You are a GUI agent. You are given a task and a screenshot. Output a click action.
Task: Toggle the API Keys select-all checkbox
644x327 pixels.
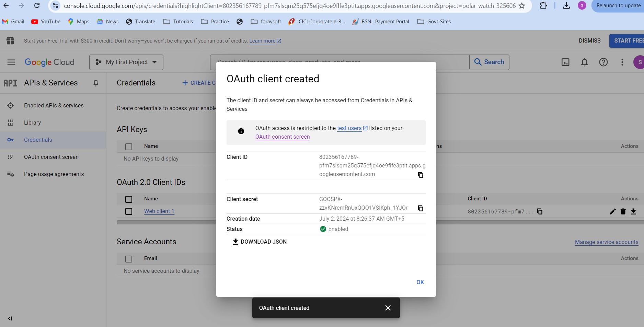click(x=129, y=147)
